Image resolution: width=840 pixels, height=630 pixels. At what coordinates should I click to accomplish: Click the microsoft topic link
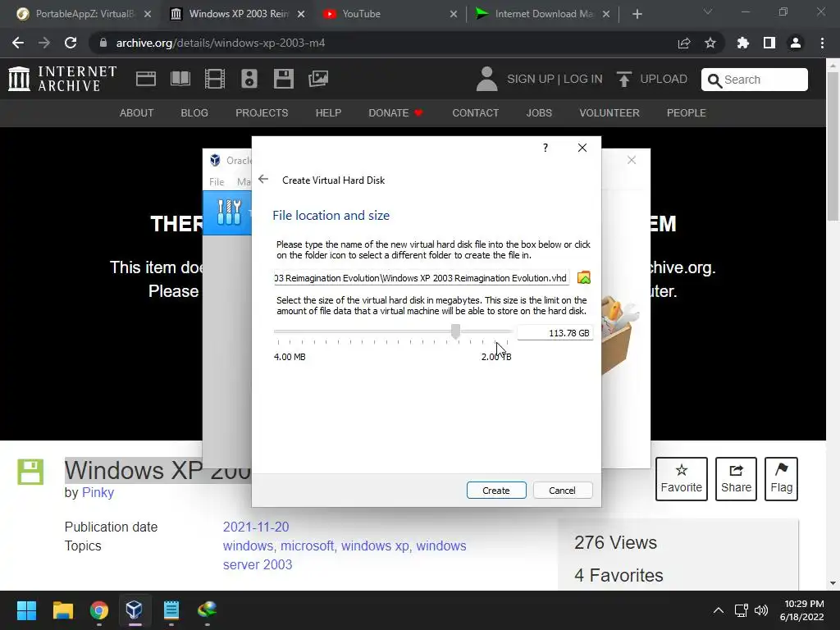[308, 546]
